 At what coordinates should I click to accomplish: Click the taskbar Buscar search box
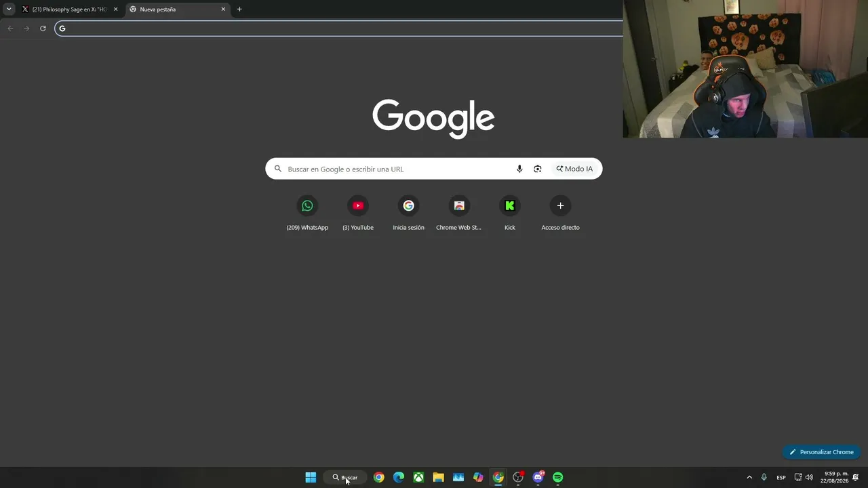pyautogui.click(x=345, y=477)
